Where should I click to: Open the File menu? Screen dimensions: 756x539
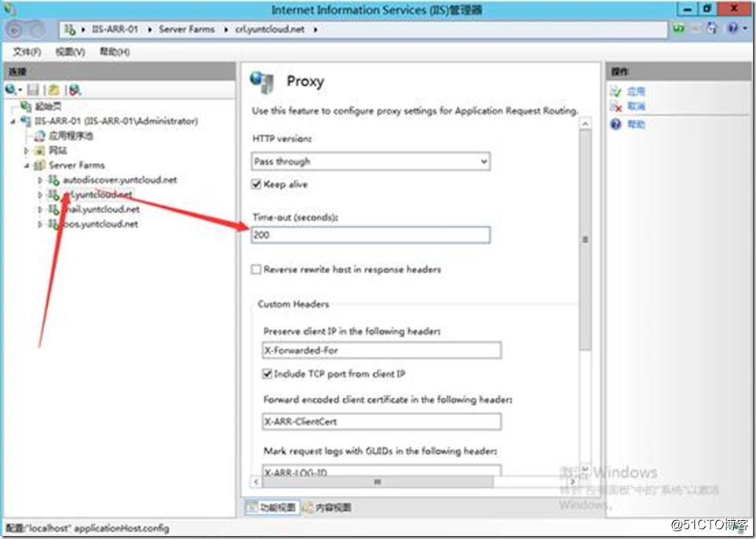(x=27, y=52)
